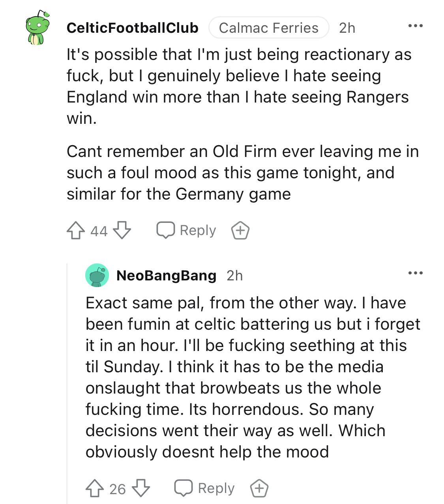Open three-dot menu on CelticFootballClub's comment
This screenshot has height=504, width=444.
pyautogui.click(x=415, y=26)
